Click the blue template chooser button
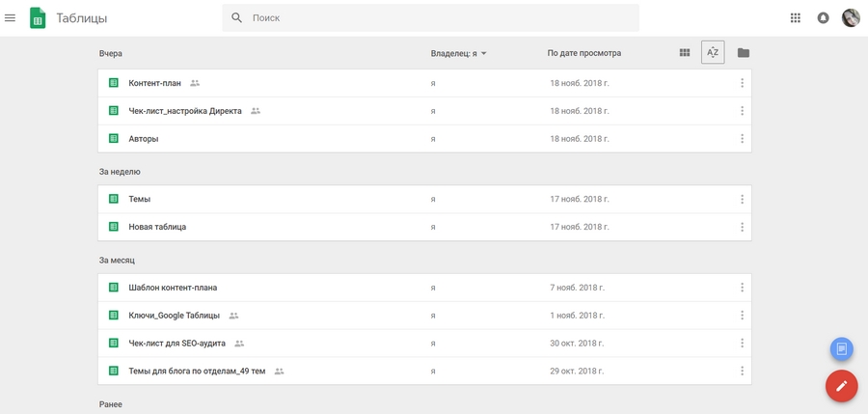This screenshot has width=868, height=414. click(842, 347)
